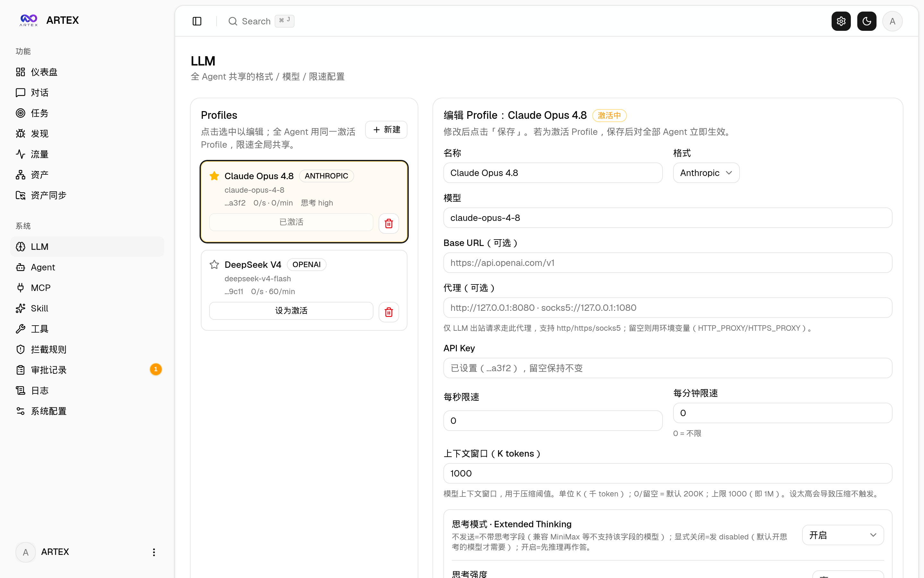Focus the 每分钟限速 input
The width and height of the screenshot is (924, 578).
click(x=782, y=413)
